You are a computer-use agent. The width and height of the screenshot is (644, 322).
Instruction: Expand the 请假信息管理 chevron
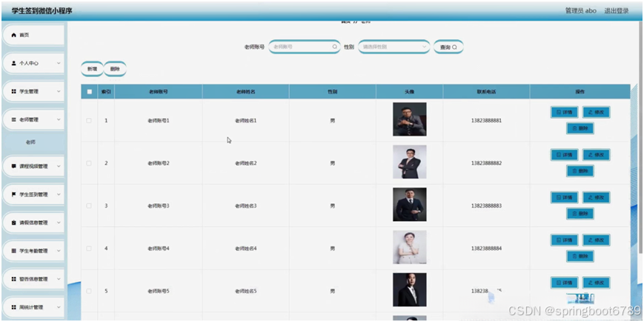(x=59, y=223)
